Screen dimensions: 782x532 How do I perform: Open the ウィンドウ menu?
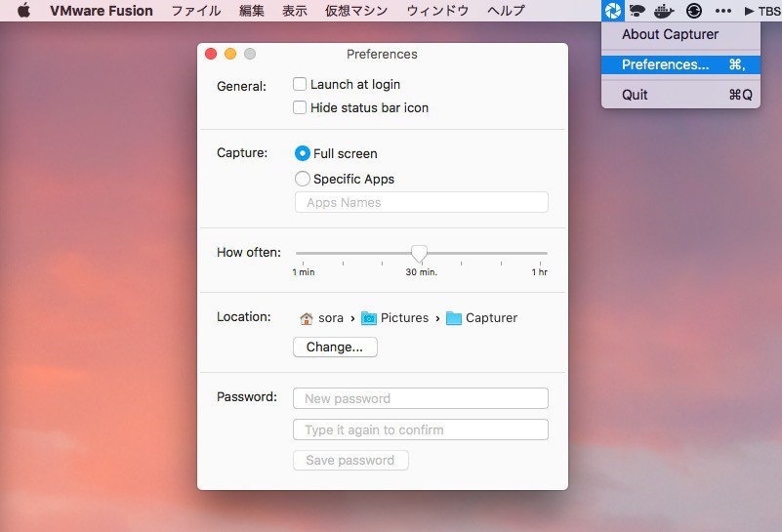point(437,11)
